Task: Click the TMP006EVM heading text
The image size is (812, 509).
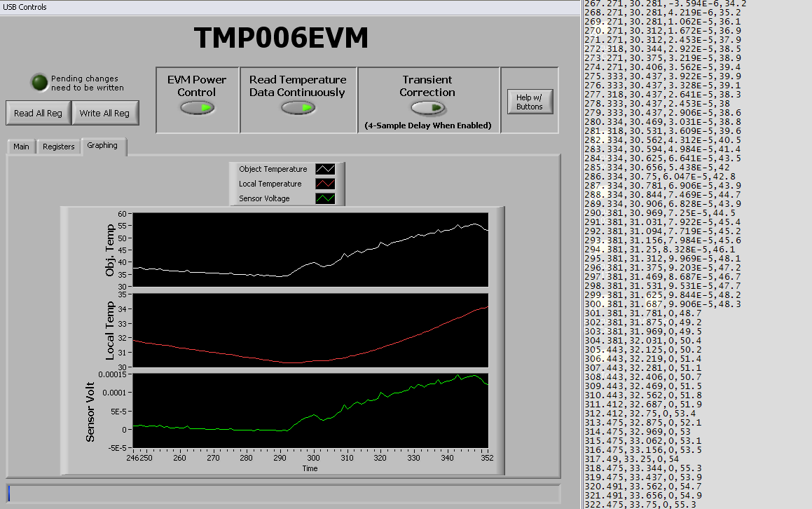Action: 282,37
